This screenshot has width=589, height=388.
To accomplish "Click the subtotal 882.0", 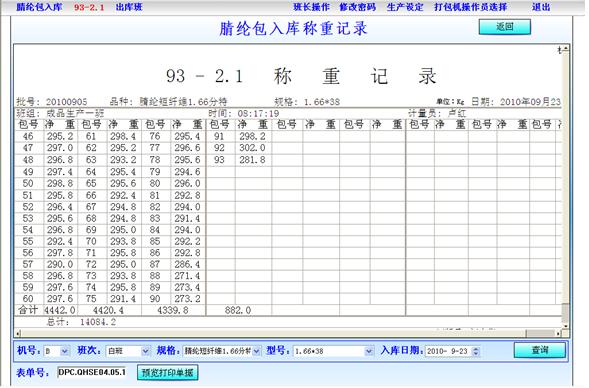I will click(238, 310).
